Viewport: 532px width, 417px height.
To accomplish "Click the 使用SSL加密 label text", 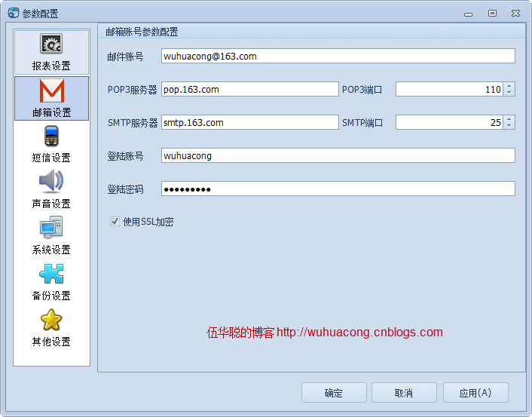I will [x=148, y=222].
